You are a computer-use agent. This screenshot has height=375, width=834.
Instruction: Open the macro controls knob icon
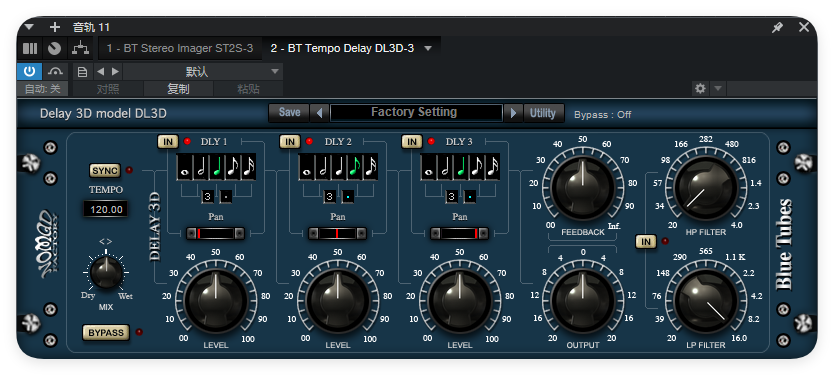click(x=54, y=48)
